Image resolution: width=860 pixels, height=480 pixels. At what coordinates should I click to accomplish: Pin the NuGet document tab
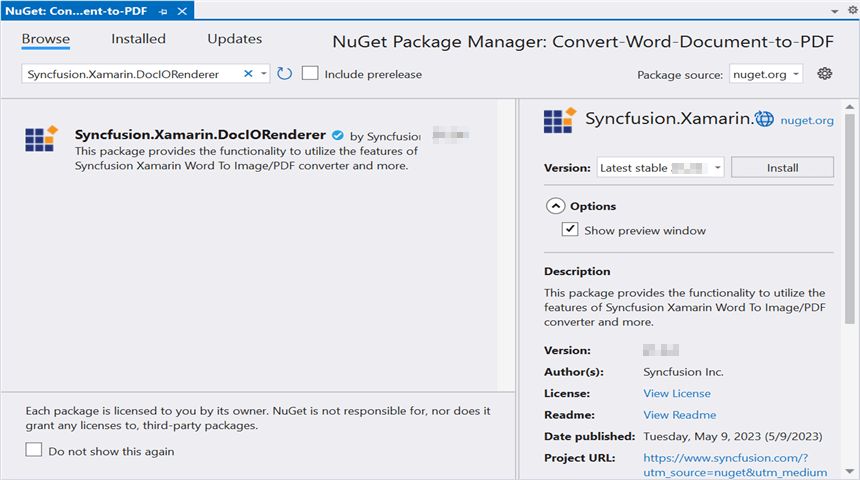click(163, 12)
